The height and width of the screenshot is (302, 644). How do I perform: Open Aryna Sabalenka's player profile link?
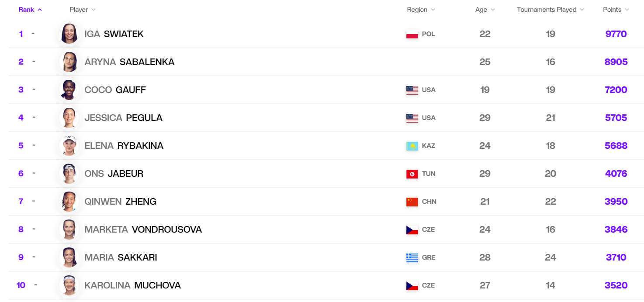pos(129,62)
